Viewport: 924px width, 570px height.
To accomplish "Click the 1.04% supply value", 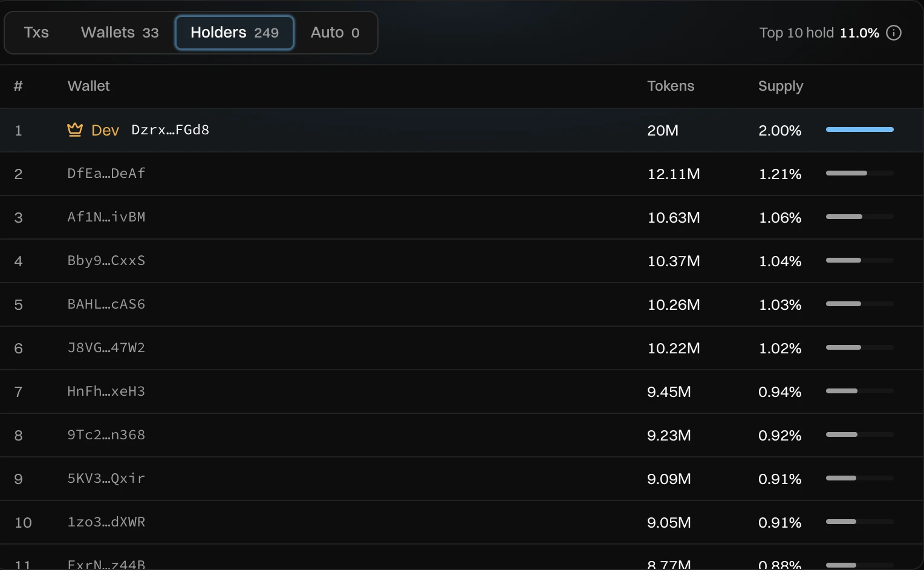I will coord(780,261).
